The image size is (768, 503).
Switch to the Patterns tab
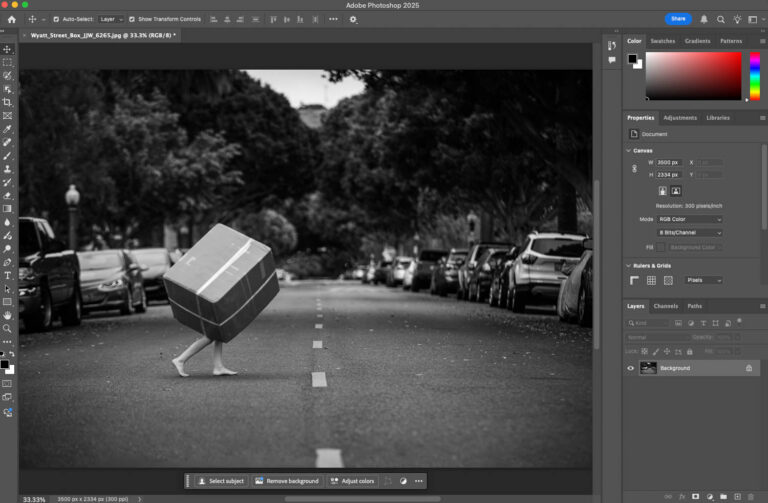731,41
